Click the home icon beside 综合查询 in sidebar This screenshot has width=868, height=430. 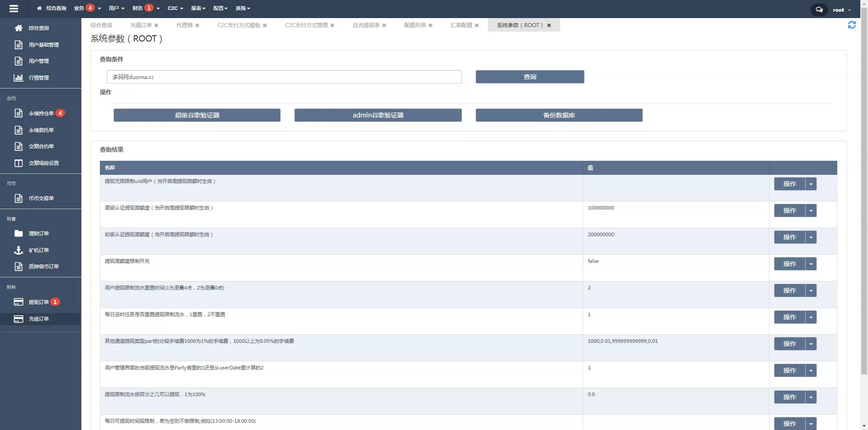19,28
